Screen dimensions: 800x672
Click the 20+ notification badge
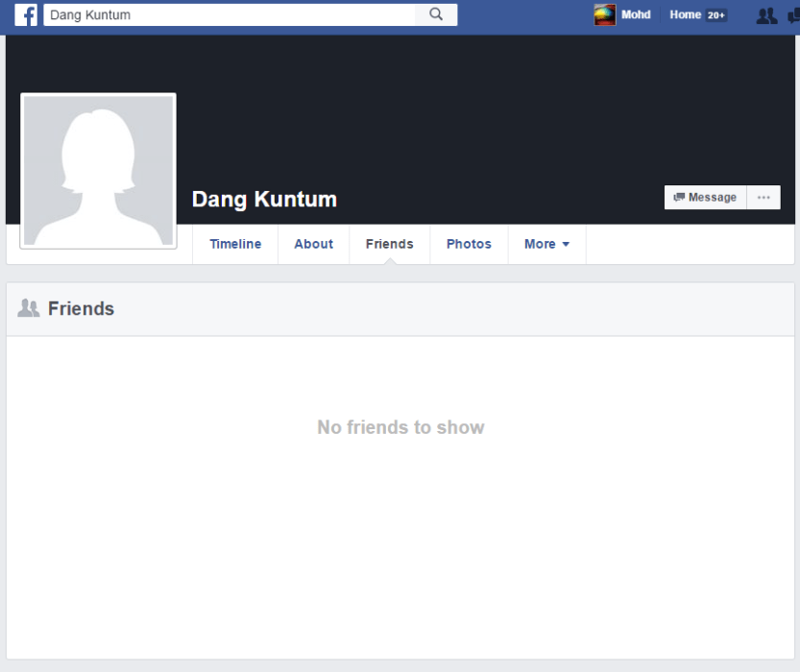[716, 15]
